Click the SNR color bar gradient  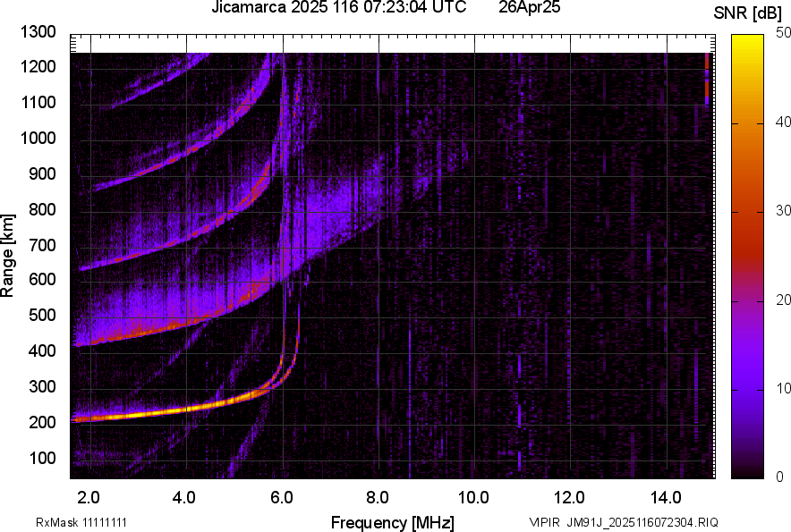pyautogui.click(x=748, y=257)
